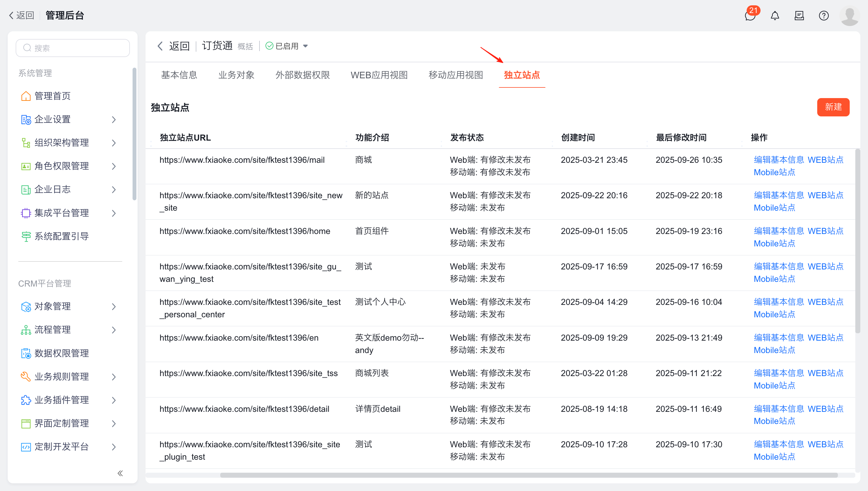This screenshot has height=491, width=868.
Task: Click the 数据权限管理 sidebar icon
Action: 26,353
